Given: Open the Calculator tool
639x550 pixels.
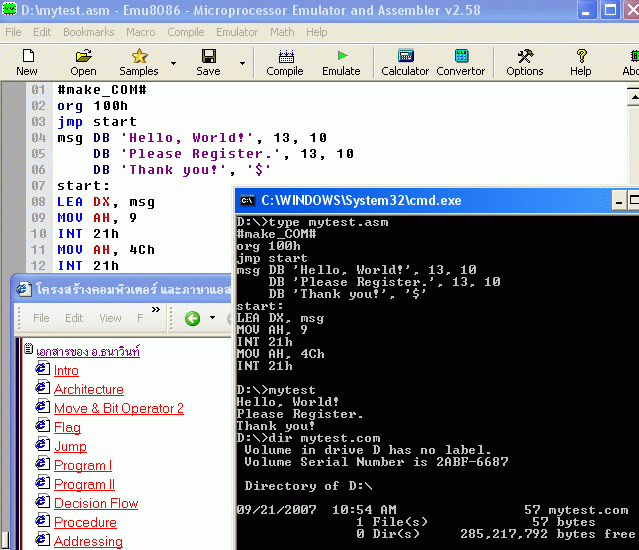Looking at the screenshot, I should point(405,62).
